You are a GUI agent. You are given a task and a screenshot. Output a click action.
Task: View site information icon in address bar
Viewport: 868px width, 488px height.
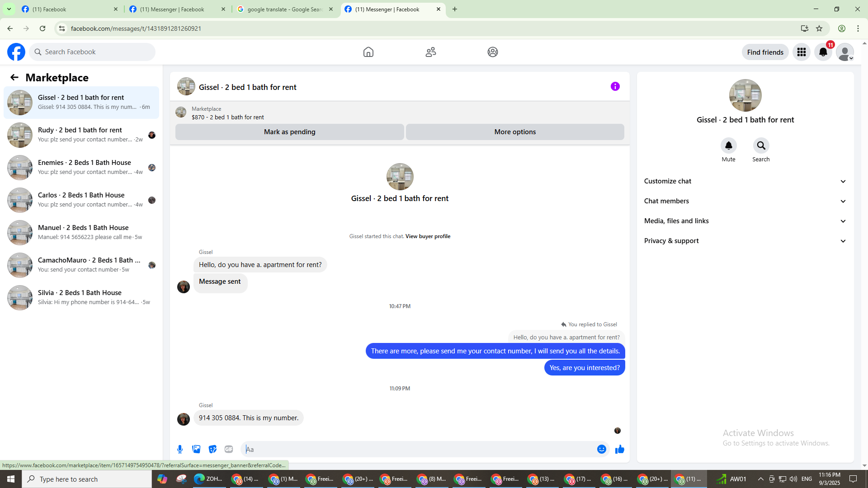[62, 28]
